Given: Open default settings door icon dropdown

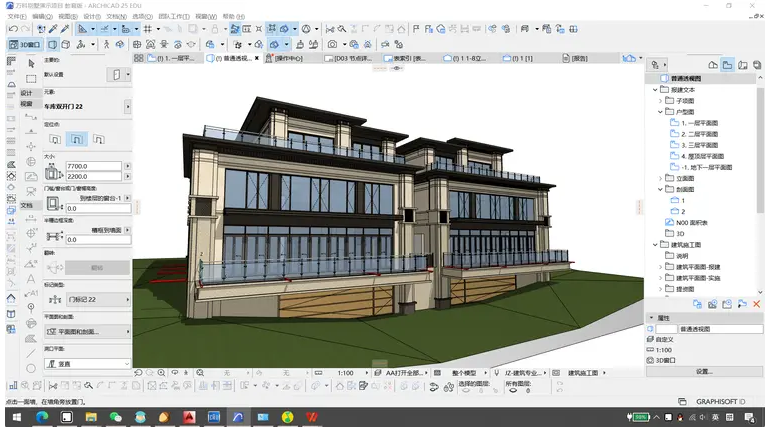Looking at the screenshot, I should 128,75.
